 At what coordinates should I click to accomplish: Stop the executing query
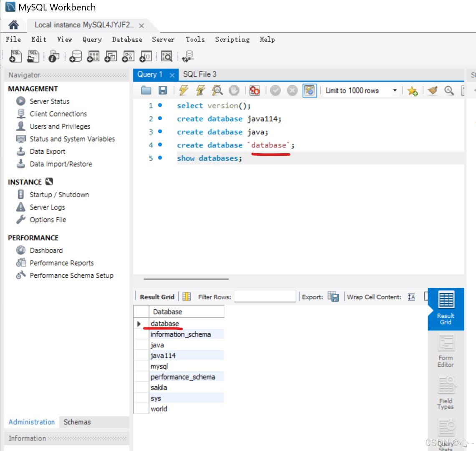pos(234,90)
